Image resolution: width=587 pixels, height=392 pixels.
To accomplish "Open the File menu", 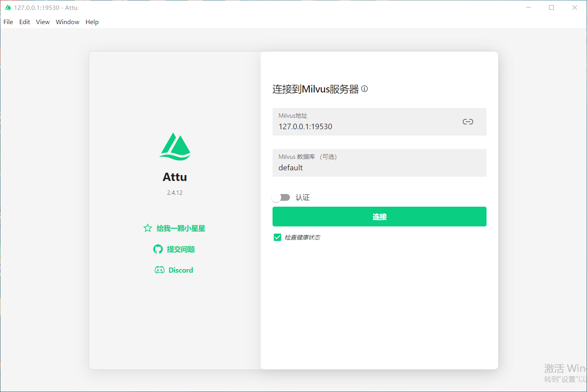I will [x=8, y=22].
